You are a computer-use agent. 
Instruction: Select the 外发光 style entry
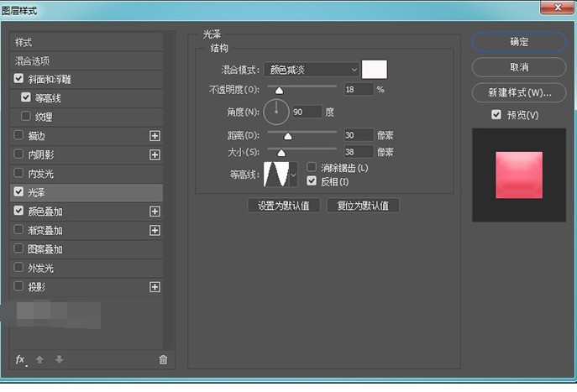(x=40, y=268)
